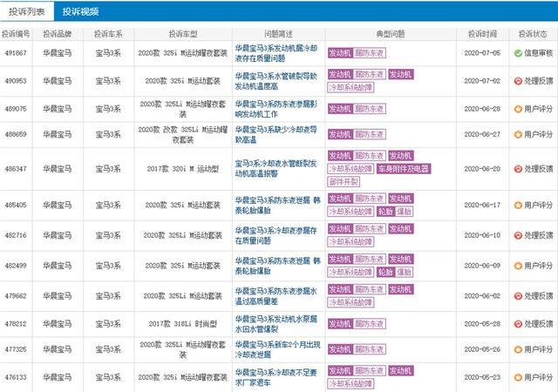Click the 冷却系统故障 tag in row 482716
558x392 pixels.
pyautogui.click(x=350, y=242)
